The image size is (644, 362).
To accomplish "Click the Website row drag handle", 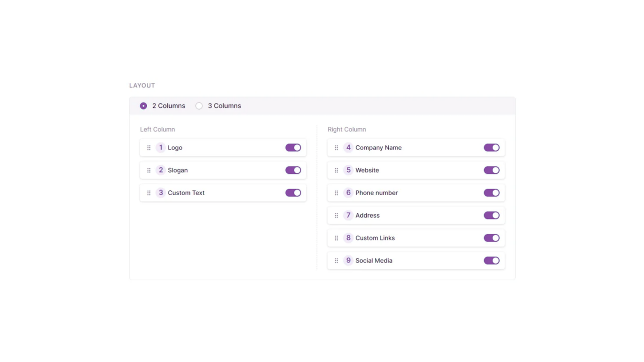I will point(336,170).
